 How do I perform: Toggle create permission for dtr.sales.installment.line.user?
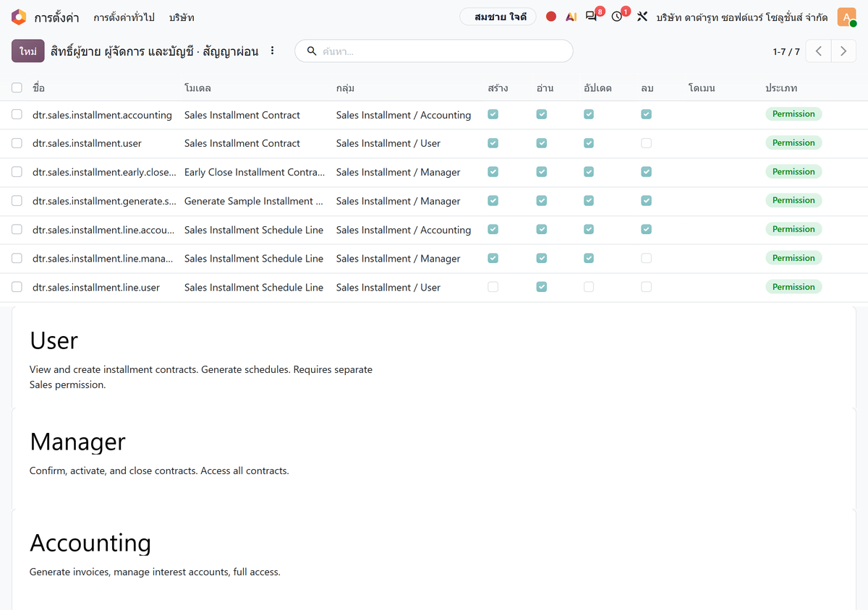(x=493, y=287)
